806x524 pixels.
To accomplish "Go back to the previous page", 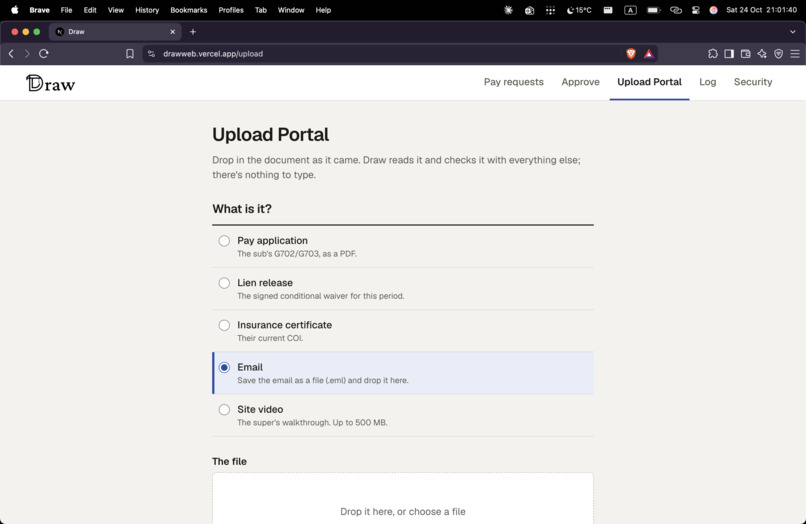I will [11, 53].
